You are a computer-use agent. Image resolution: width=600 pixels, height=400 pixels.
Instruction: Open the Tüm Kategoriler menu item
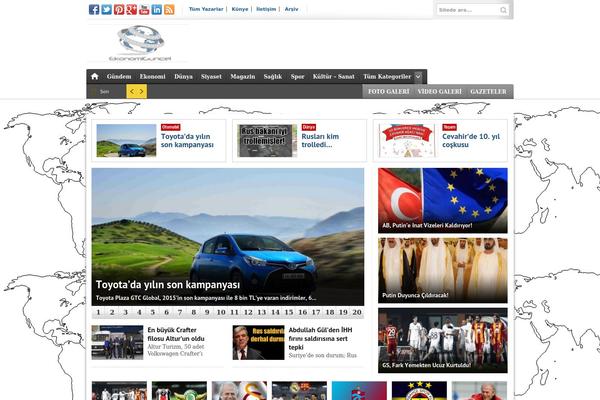point(387,77)
